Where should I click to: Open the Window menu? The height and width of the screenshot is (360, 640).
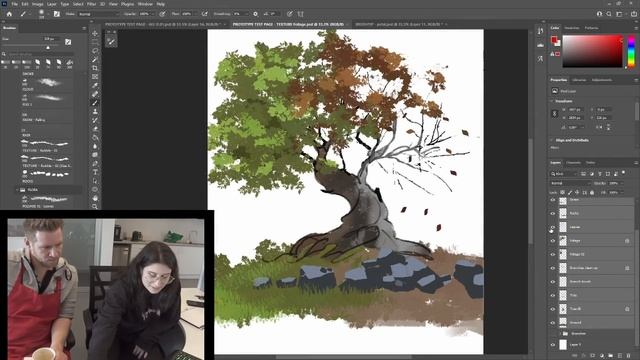tap(145, 4)
